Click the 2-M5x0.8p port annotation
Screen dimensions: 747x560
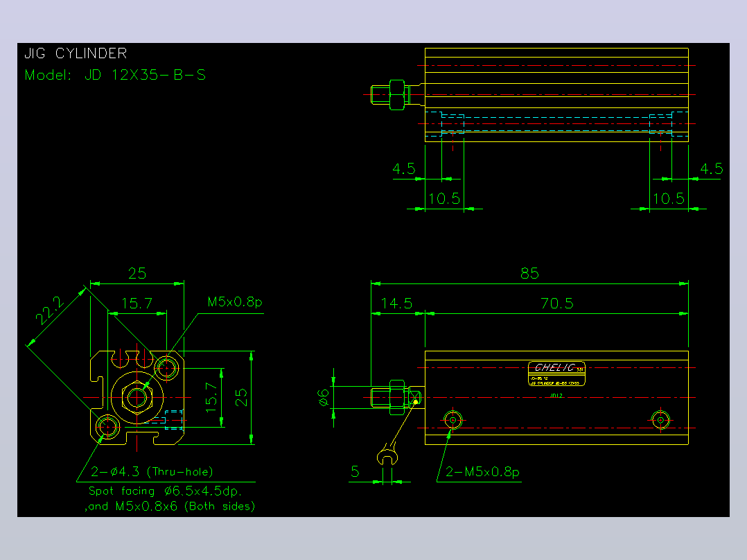pyautogui.click(x=482, y=472)
